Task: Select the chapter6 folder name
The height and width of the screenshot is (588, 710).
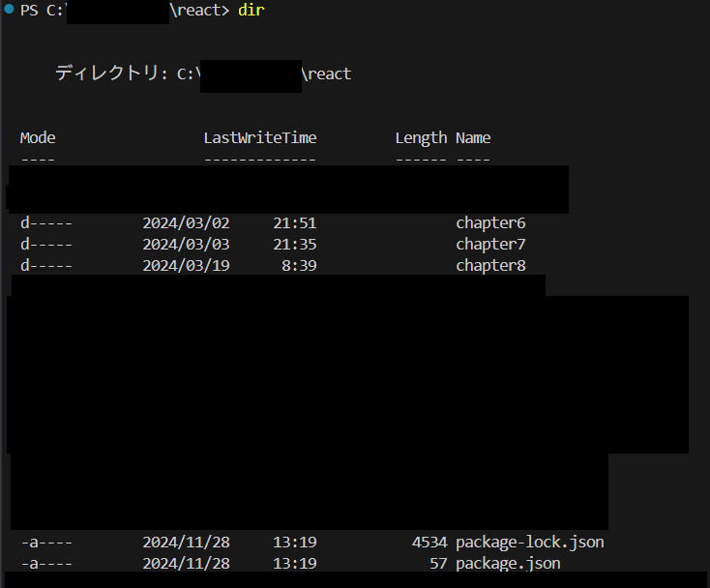Action: pyautogui.click(x=490, y=223)
